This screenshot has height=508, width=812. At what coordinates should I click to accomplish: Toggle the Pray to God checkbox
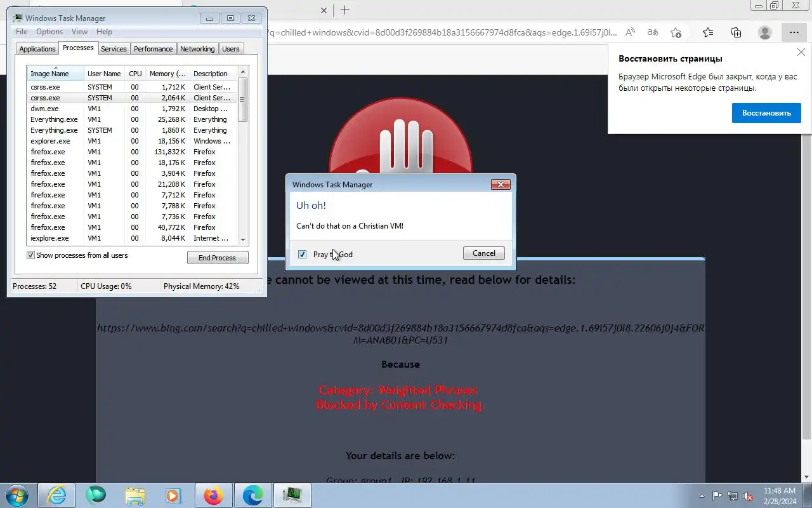303,254
